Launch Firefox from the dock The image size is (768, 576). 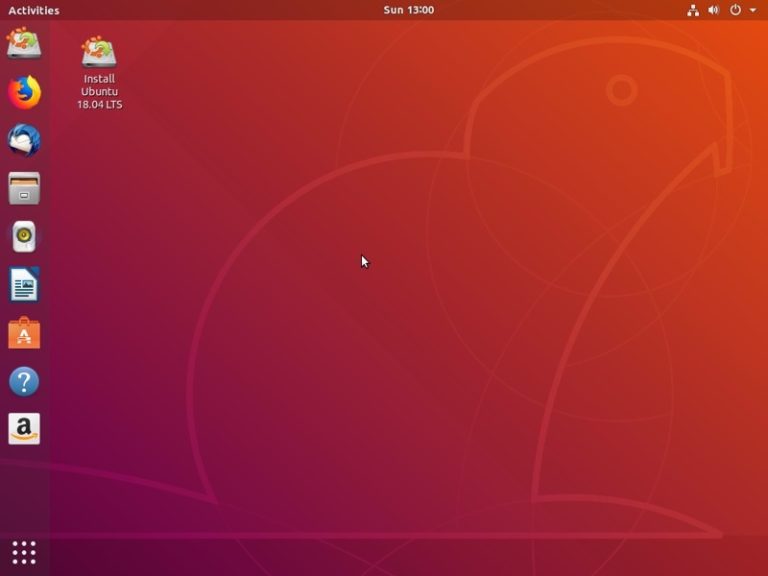(x=24, y=92)
